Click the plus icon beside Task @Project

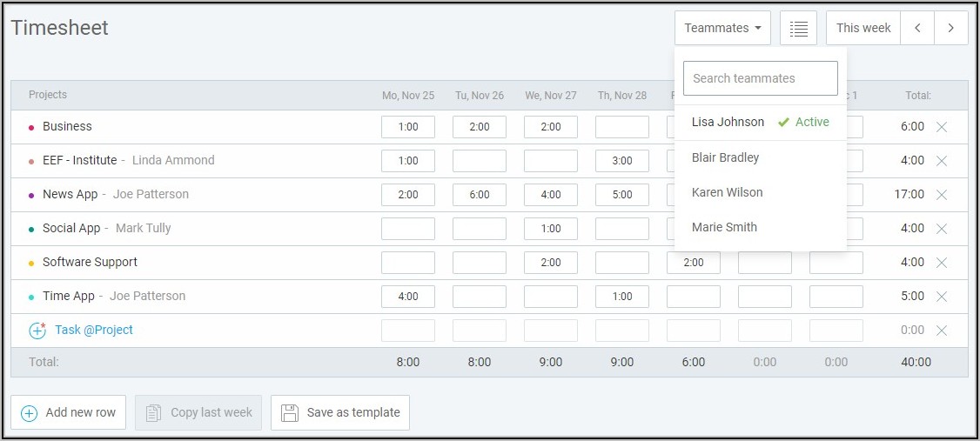pos(37,331)
